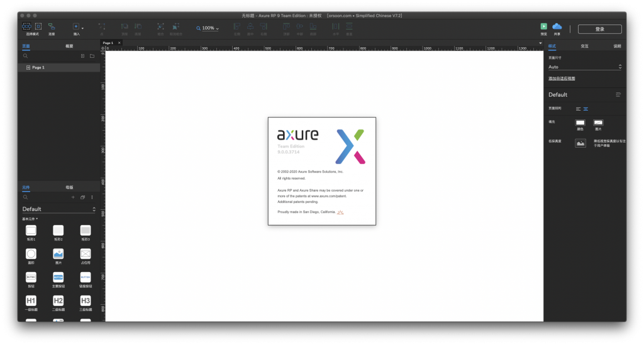Image resolution: width=644 pixels, height=345 pixels.
Task: Open the Default library selector dropdown
Action: pyautogui.click(x=58, y=209)
